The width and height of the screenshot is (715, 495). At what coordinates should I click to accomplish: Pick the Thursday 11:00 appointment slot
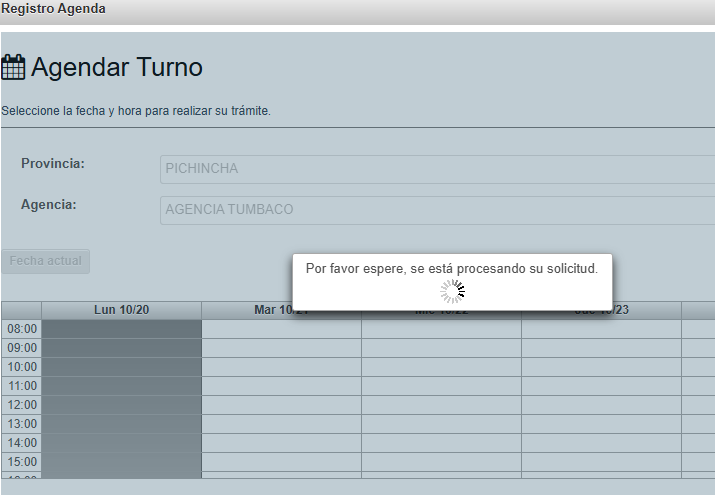tap(601, 386)
